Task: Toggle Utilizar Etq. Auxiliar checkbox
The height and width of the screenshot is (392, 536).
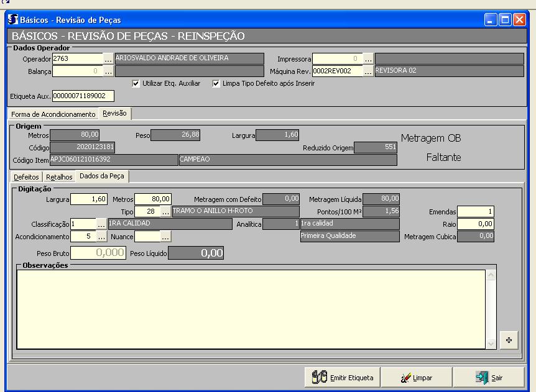Action: coord(136,83)
